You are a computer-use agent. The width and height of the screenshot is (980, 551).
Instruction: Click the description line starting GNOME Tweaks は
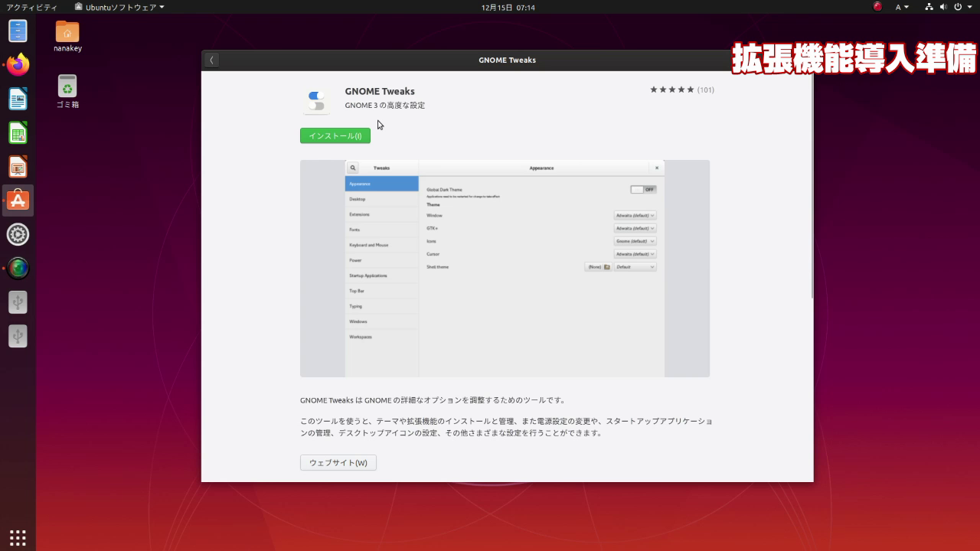[433, 400]
